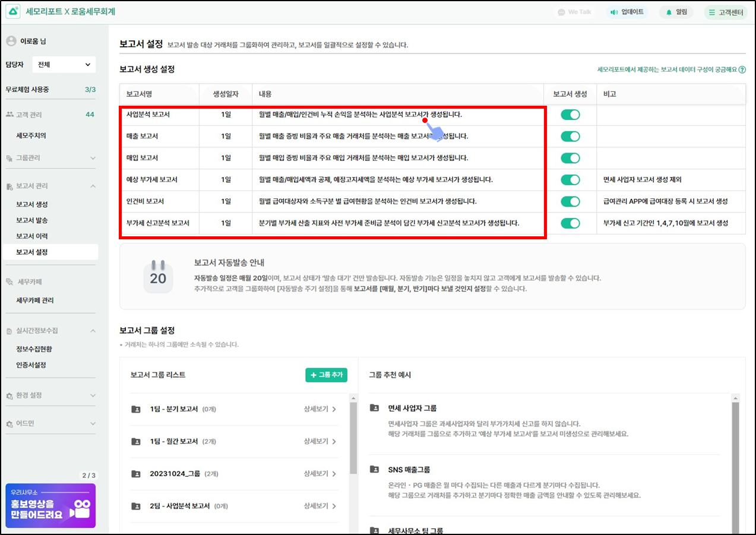Click help icon beside 보고서 데이터 구성 link
This screenshot has width=756, height=535.
pyautogui.click(x=742, y=70)
